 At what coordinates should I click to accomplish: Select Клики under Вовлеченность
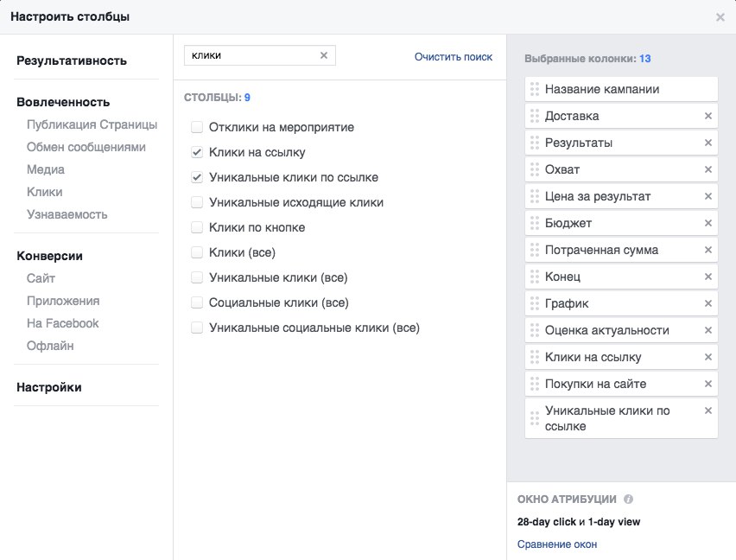45,192
